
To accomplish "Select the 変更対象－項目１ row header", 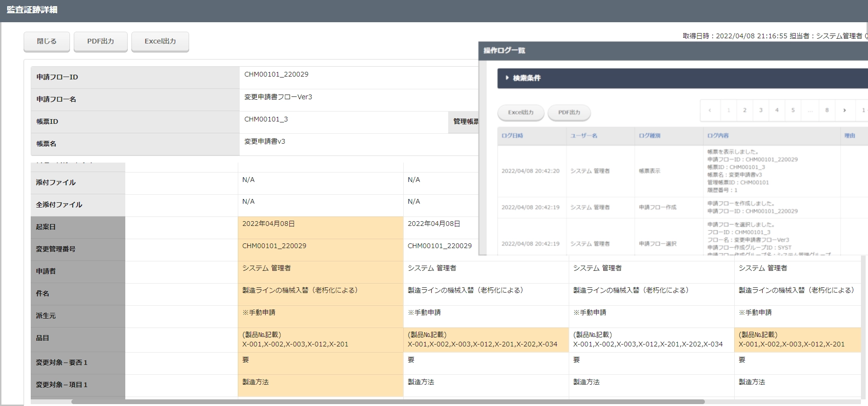I will click(x=78, y=385).
